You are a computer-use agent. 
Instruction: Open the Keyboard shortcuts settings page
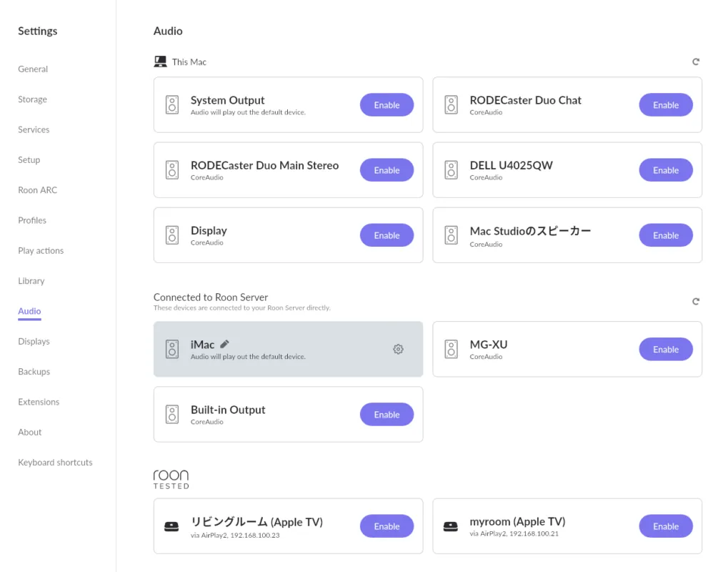[55, 463]
